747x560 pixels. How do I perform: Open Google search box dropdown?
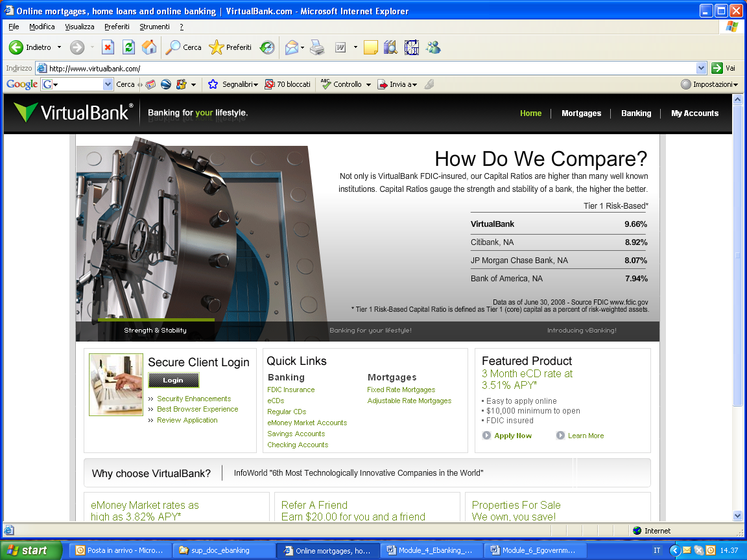[108, 84]
